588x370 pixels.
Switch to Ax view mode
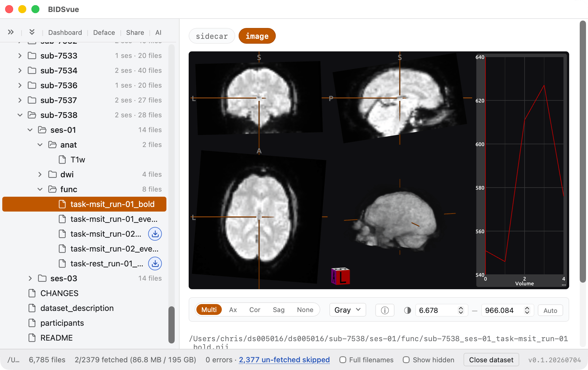[x=233, y=310]
